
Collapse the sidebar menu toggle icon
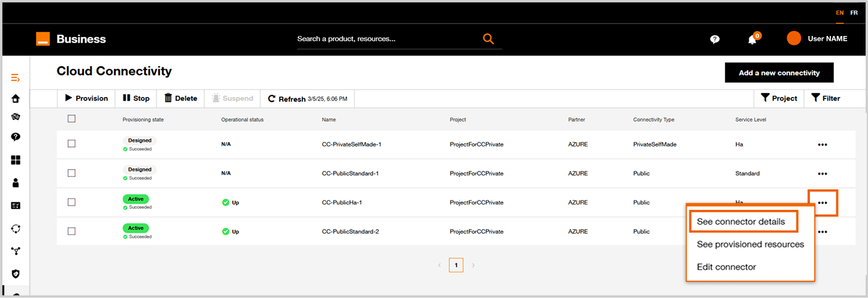pyautogui.click(x=16, y=78)
